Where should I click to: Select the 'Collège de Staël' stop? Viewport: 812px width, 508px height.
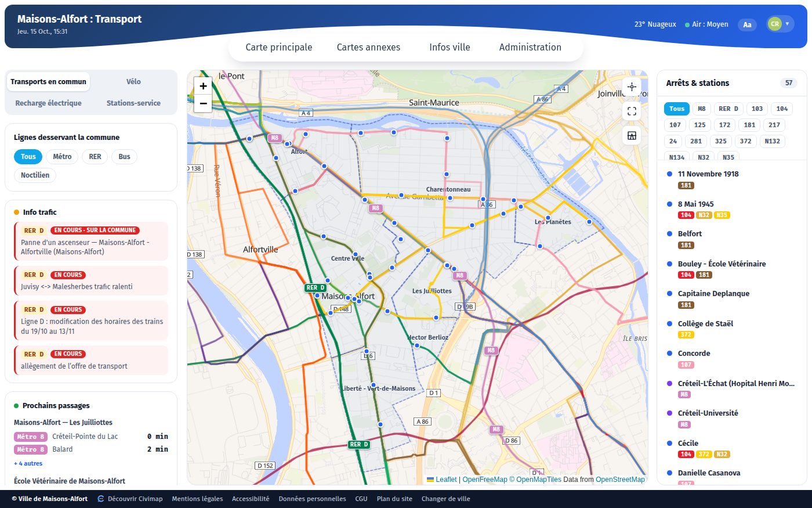731,329
